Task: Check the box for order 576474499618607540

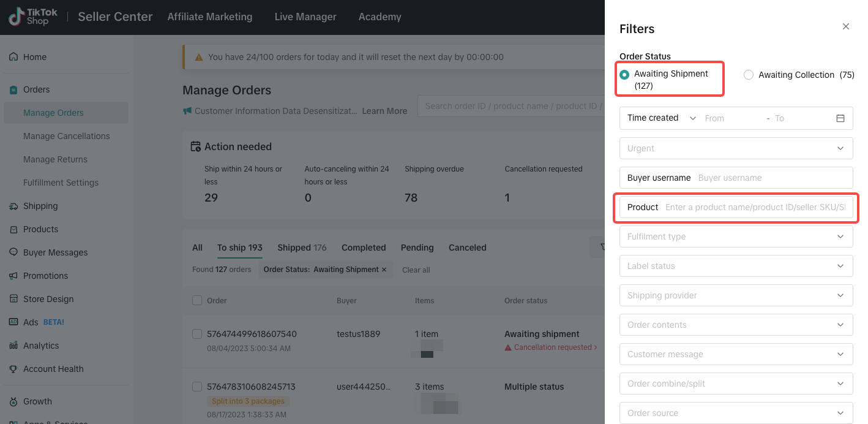Action: 197,334
